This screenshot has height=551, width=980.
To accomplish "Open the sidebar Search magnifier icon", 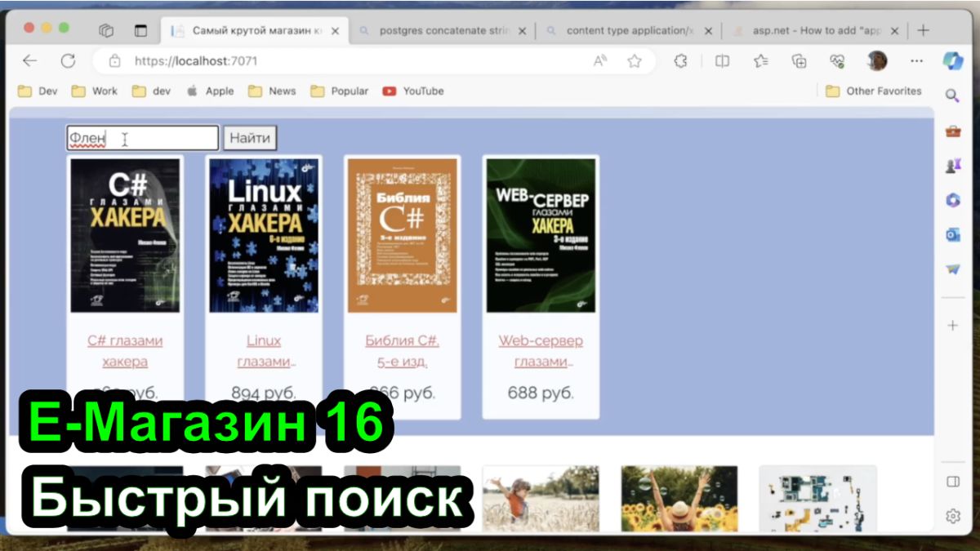I will tap(952, 96).
